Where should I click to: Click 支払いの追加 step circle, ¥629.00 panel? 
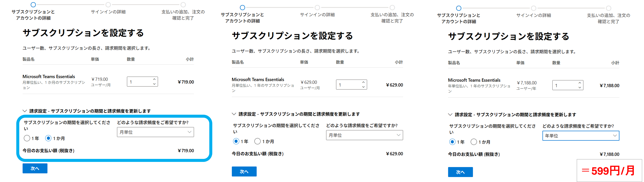pos(393,8)
